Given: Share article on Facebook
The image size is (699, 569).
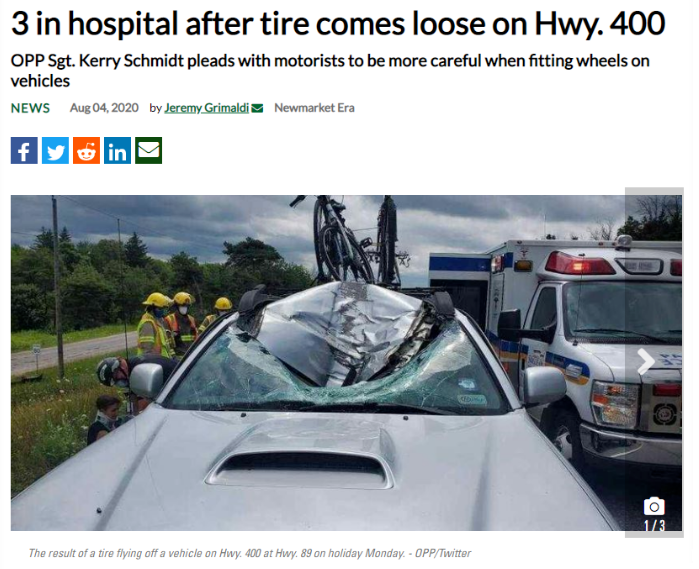Looking at the screenshot, I should tap(24, 152).
